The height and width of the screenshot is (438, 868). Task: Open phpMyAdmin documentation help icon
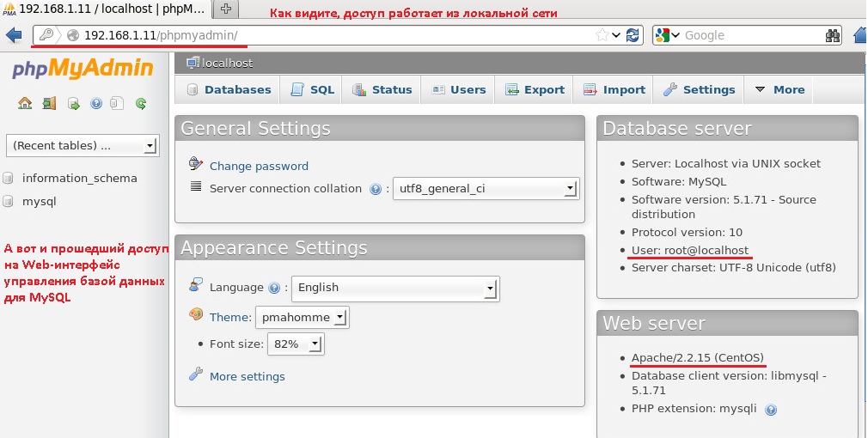click(96, 103)
